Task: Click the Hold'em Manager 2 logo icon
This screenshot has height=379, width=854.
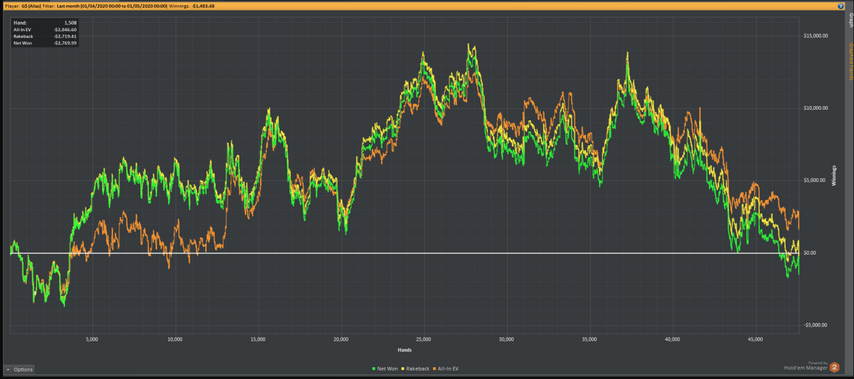Action: tap(833, 368)
